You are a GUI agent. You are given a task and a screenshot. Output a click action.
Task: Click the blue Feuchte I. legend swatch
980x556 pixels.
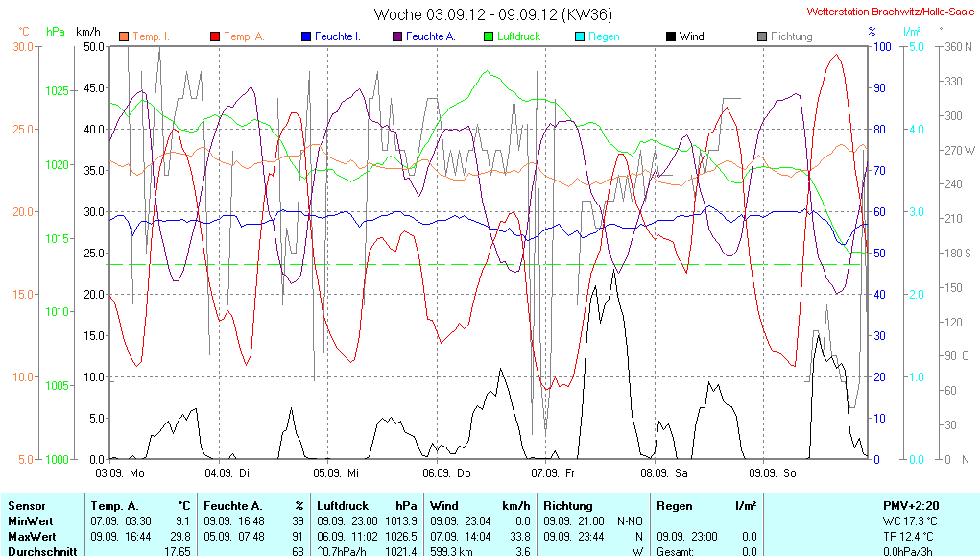tap(306, 36)
